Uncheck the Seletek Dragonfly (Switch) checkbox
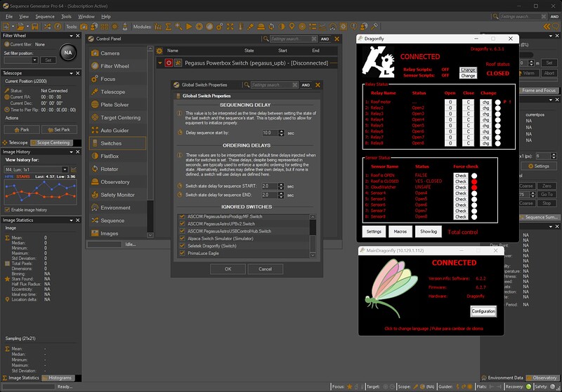The width and height of the screenshot is (562, 392). tap(183, 246)
